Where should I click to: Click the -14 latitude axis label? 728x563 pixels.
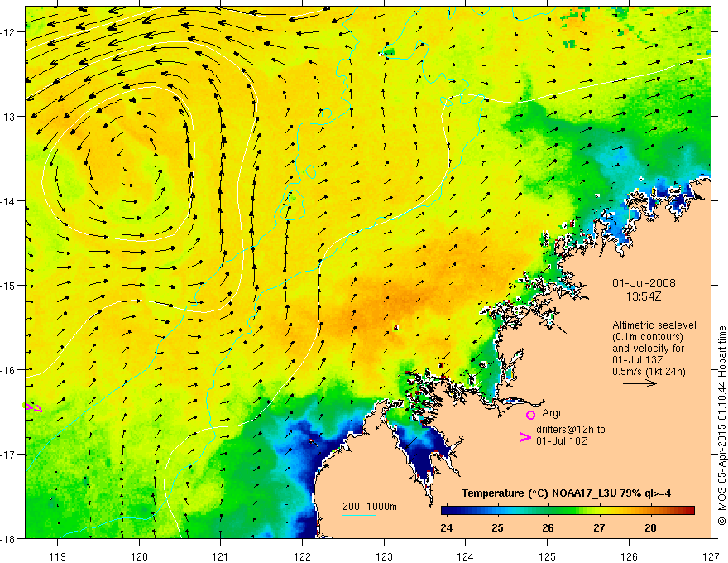[8, 201]
